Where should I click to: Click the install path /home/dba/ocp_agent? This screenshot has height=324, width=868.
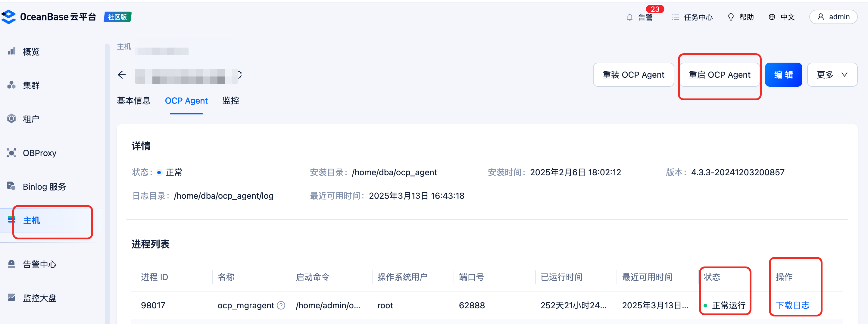tap(394, 173)
